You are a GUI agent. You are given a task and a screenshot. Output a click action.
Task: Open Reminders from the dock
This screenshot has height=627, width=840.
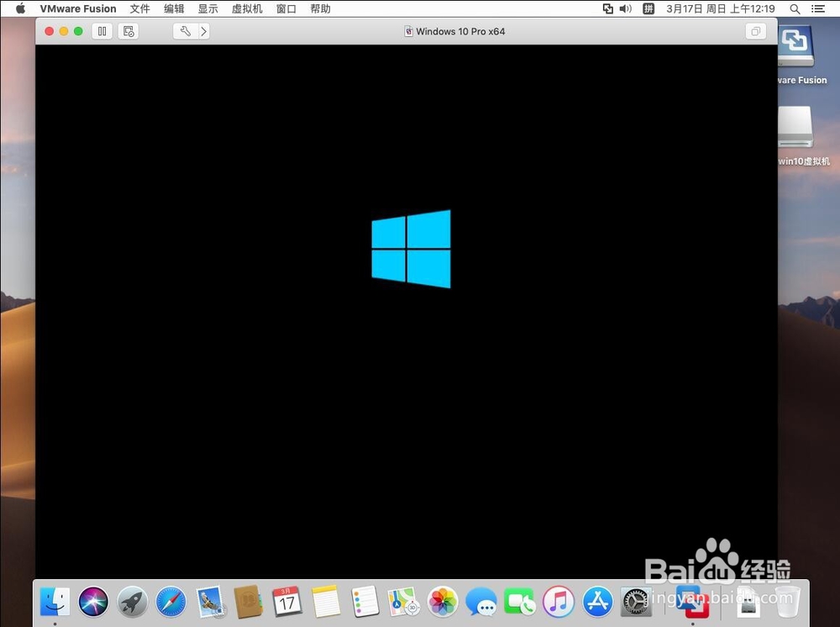coord(365,601)
